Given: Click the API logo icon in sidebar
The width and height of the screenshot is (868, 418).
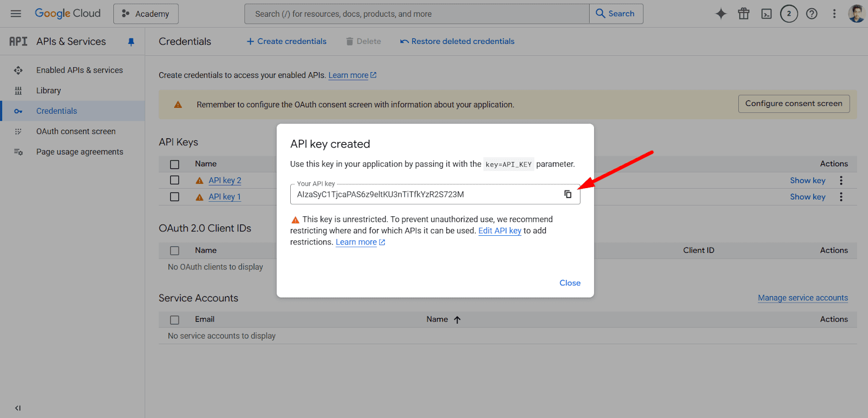Looking at the screenshot, I should tap(18, 41).
